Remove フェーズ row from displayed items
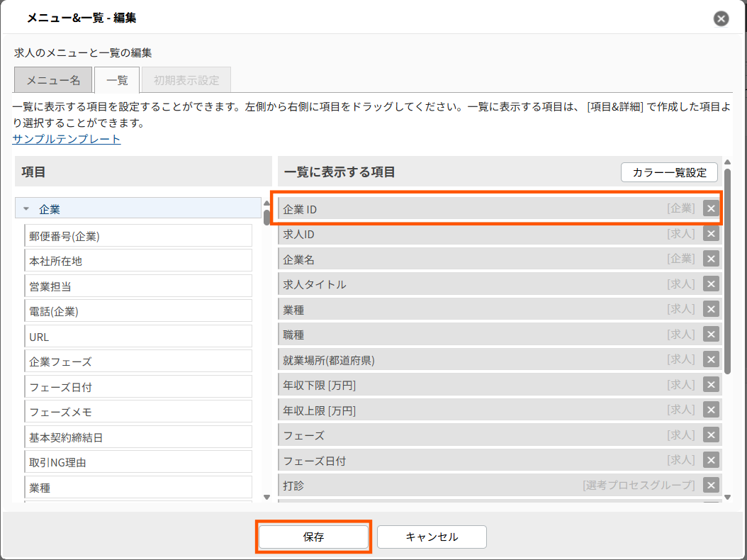The image size is (747, 560). point(711,435)
